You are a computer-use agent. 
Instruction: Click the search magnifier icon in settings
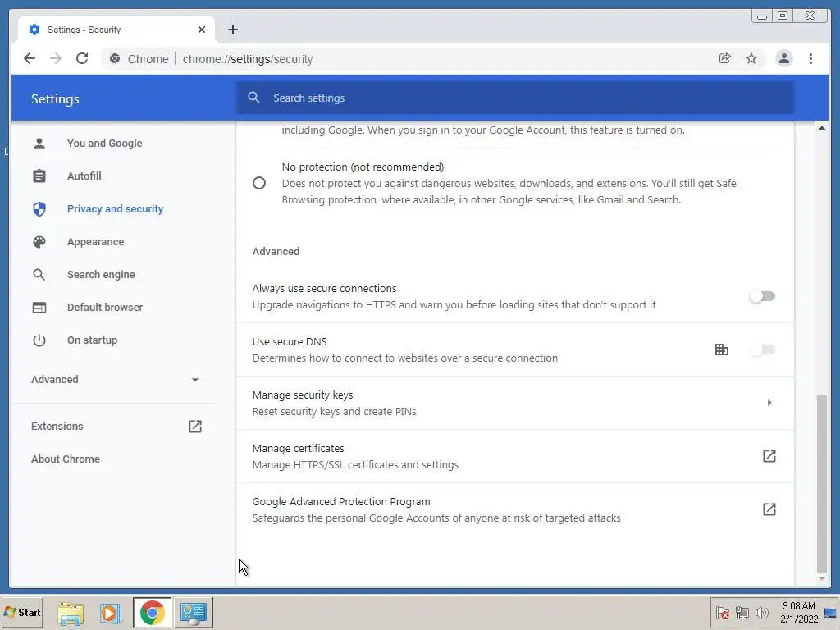(254, 98)
